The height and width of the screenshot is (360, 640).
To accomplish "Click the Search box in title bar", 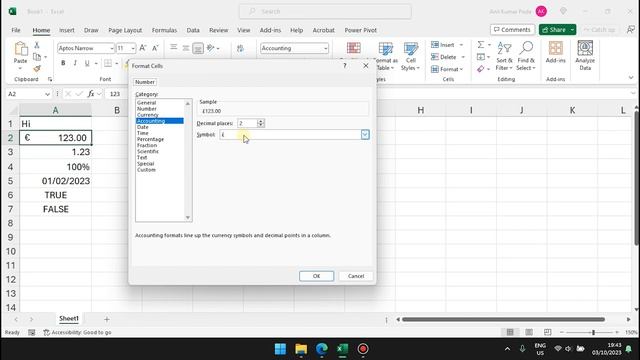I will click(x=325, y=11).
